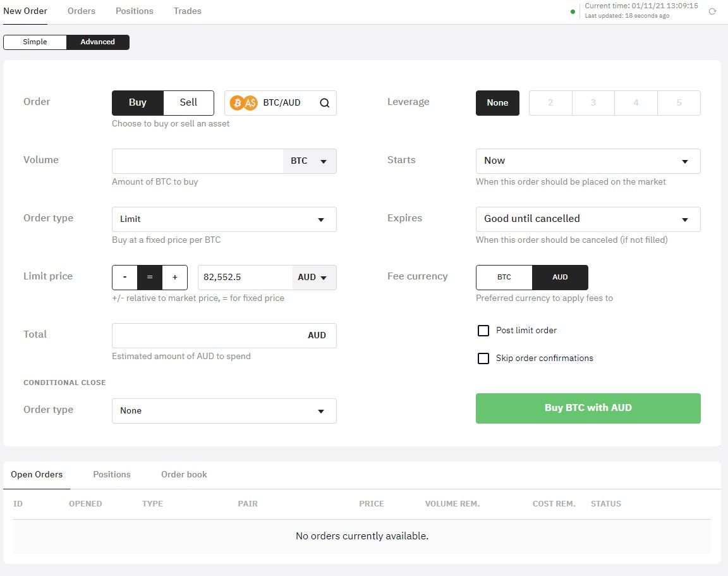Click the CONDITIONAL CLOSE heading
Viewport: 728px width, 576px height.
[64, 383]
